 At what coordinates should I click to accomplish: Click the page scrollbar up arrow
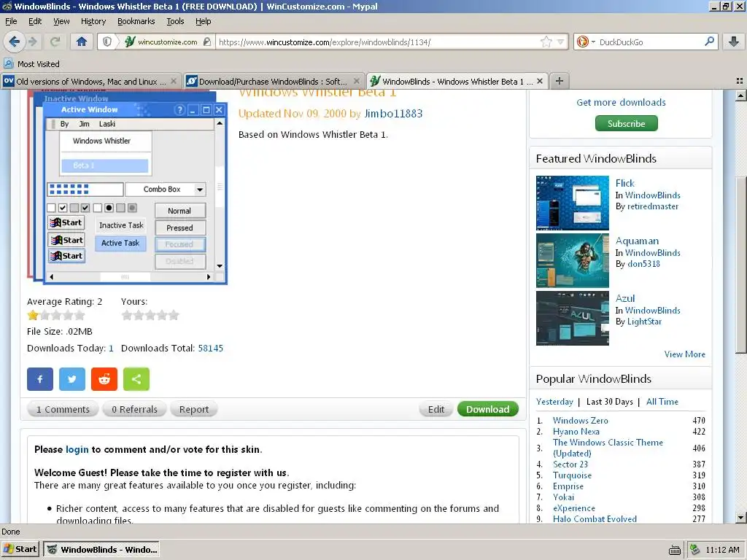pos(740,96)
